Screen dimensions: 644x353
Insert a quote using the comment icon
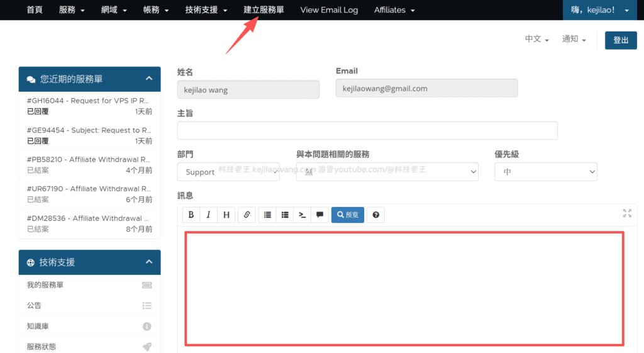click(319, 215)
